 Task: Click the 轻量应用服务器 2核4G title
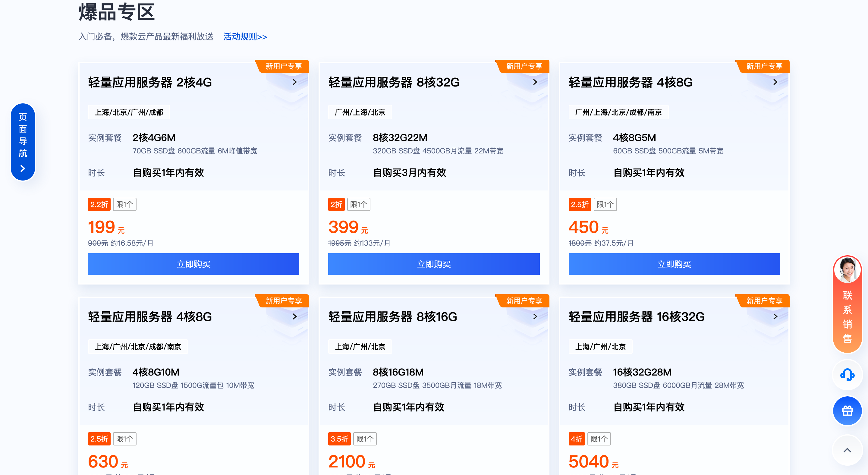(150, 82)
